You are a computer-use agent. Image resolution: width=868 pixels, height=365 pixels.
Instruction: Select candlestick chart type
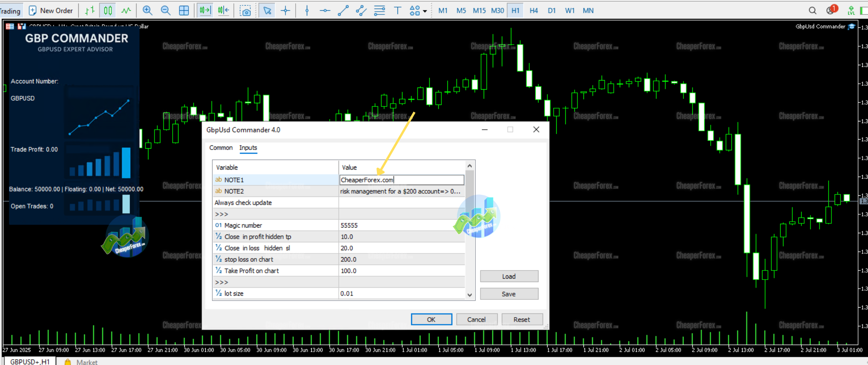(x=108, y=10)
